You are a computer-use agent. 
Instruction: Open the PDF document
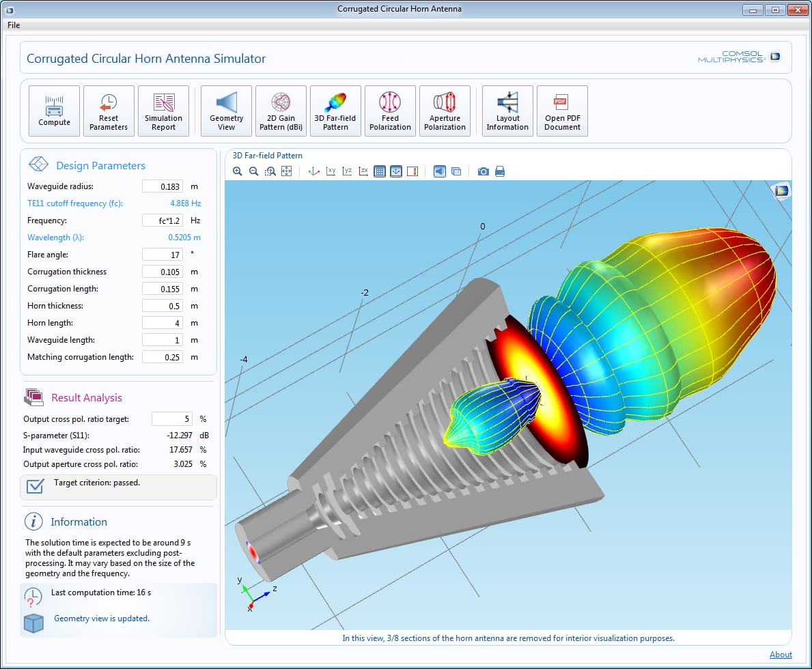(x=562, y=111)
